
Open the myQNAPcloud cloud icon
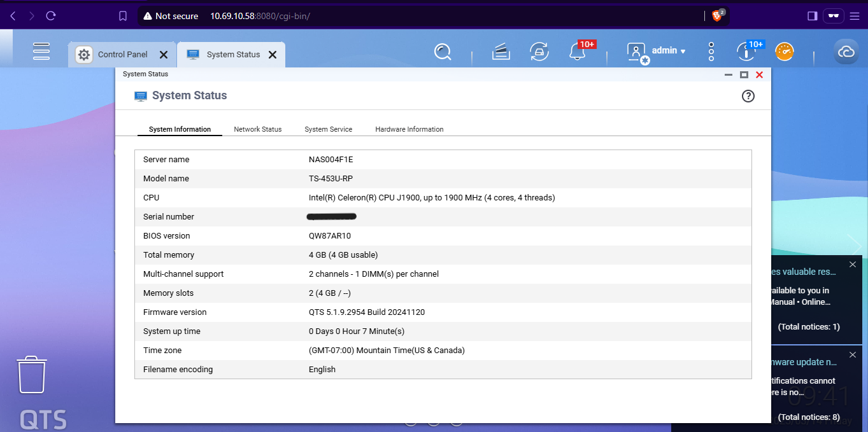pyautogui.click(x=846, y=52)
